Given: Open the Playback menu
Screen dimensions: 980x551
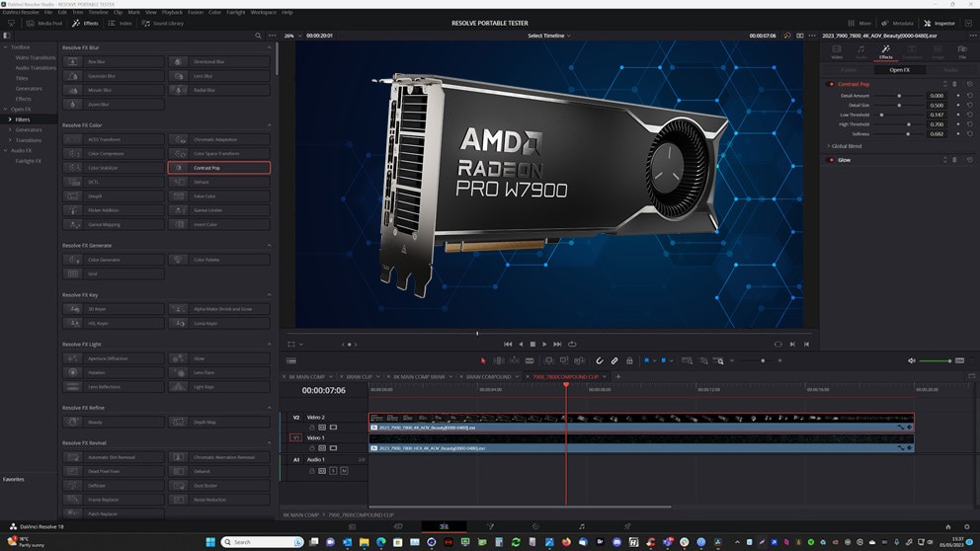Looking at the screenshot, I should (x=172, y=12).
